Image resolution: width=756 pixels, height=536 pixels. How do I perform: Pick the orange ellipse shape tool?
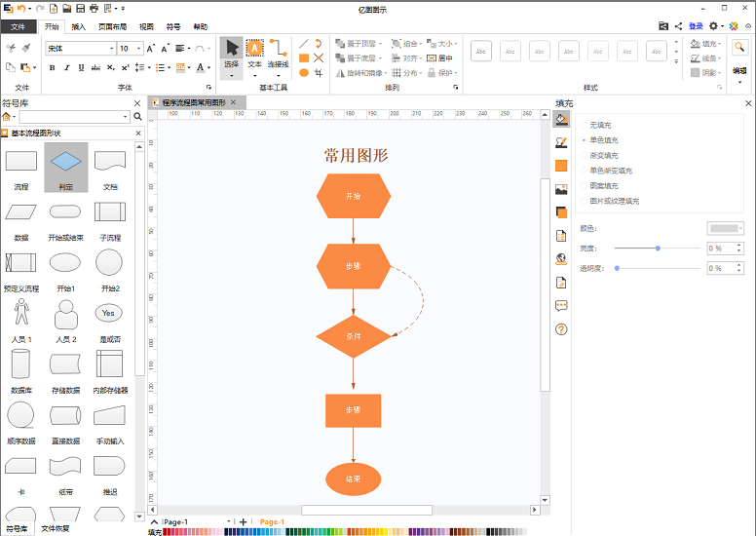click(x=304, y=73)
